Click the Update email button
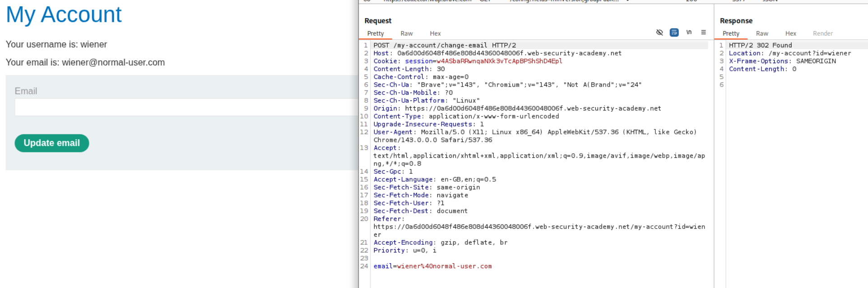The width and height of the screenshot is (868, 288). [51, 143]
